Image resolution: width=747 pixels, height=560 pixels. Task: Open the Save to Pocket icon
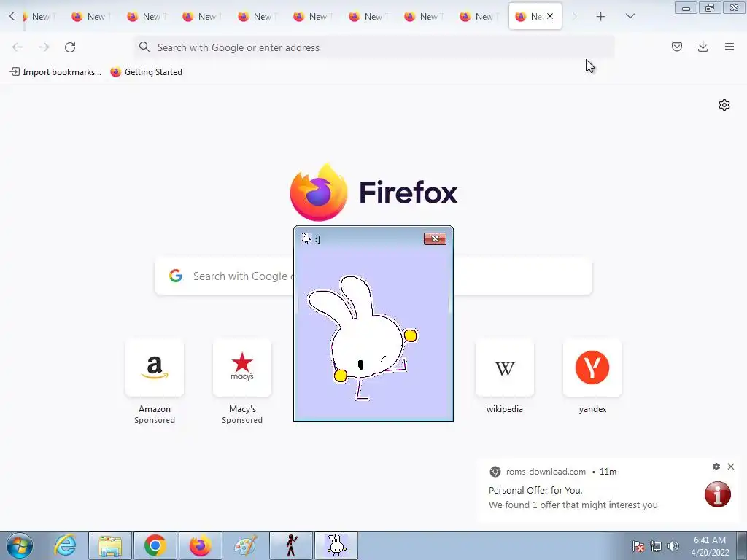tap(676, 47)
